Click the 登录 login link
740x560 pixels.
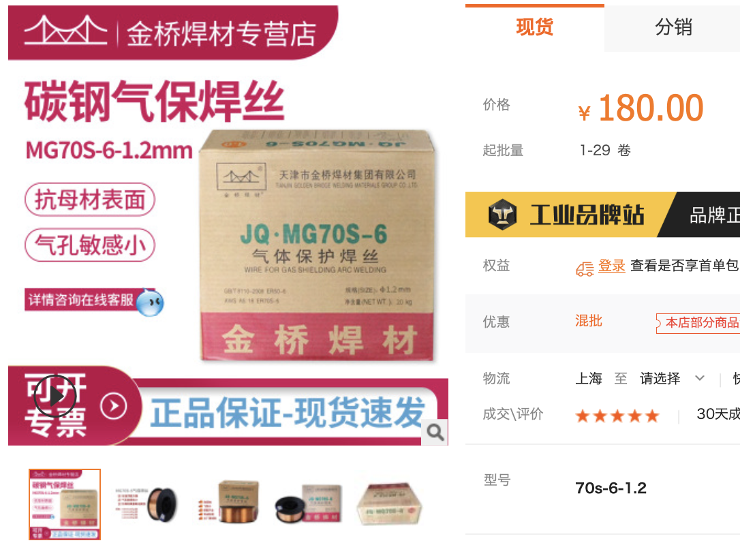point(612,266)
